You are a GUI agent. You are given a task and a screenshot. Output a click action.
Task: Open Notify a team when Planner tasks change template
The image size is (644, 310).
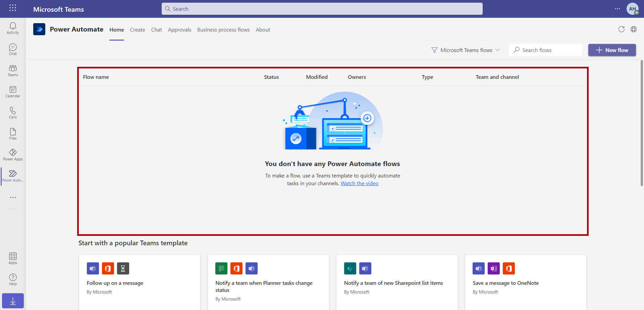click(268, 282)
